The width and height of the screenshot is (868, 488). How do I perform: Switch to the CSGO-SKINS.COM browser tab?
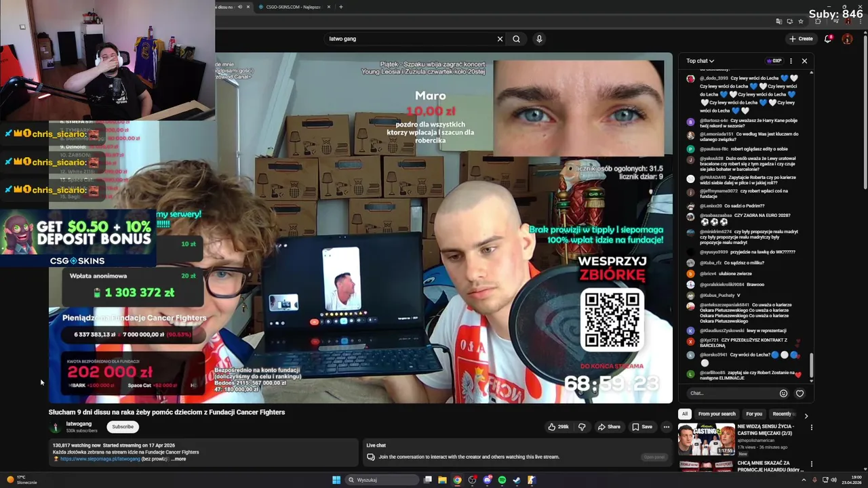(x=294, y=7)
